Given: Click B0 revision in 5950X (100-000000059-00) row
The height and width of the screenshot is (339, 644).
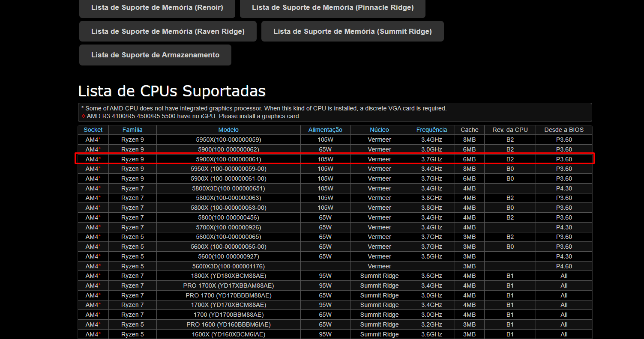Looking at the screenshot, I should (510, 169).
